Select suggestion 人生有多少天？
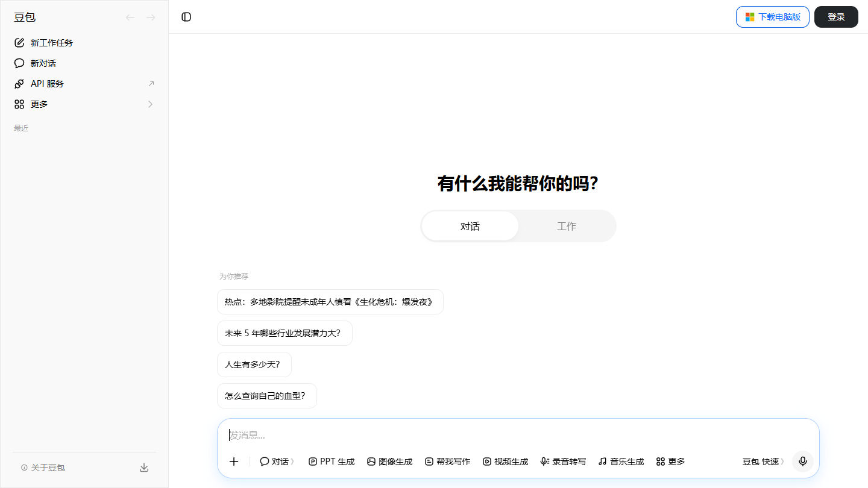Screen dimensions: 868x488 [x=254, y=364]
